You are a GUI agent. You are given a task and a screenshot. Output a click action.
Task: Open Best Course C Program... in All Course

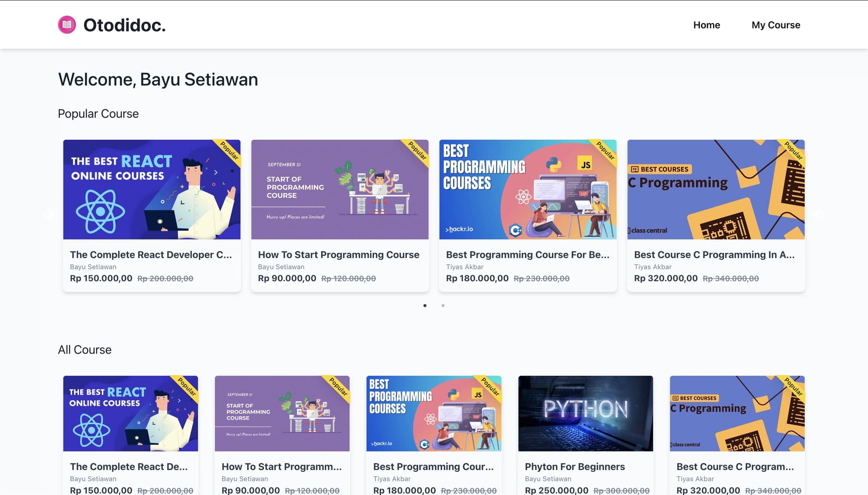pyautogui.click(x=735, y=467)
